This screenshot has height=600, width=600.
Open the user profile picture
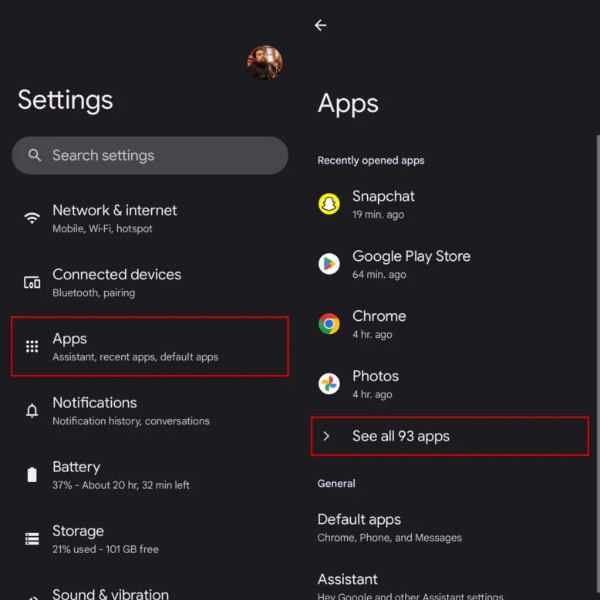click(265, 63)
